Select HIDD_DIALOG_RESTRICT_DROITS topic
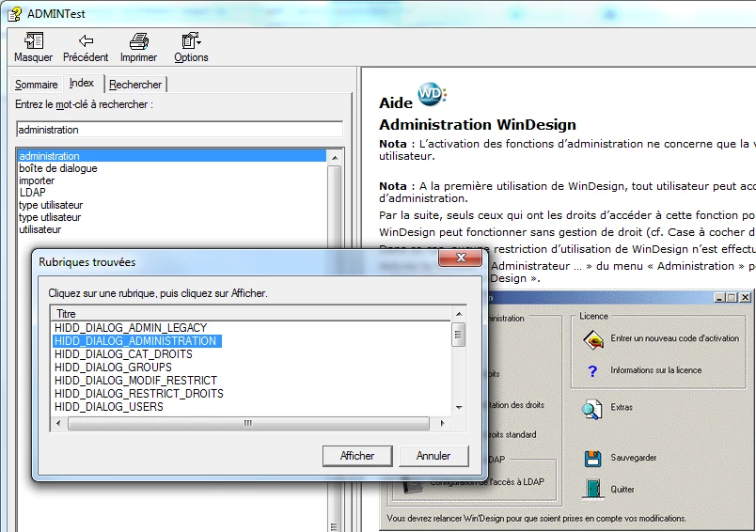 pos(139,394)
